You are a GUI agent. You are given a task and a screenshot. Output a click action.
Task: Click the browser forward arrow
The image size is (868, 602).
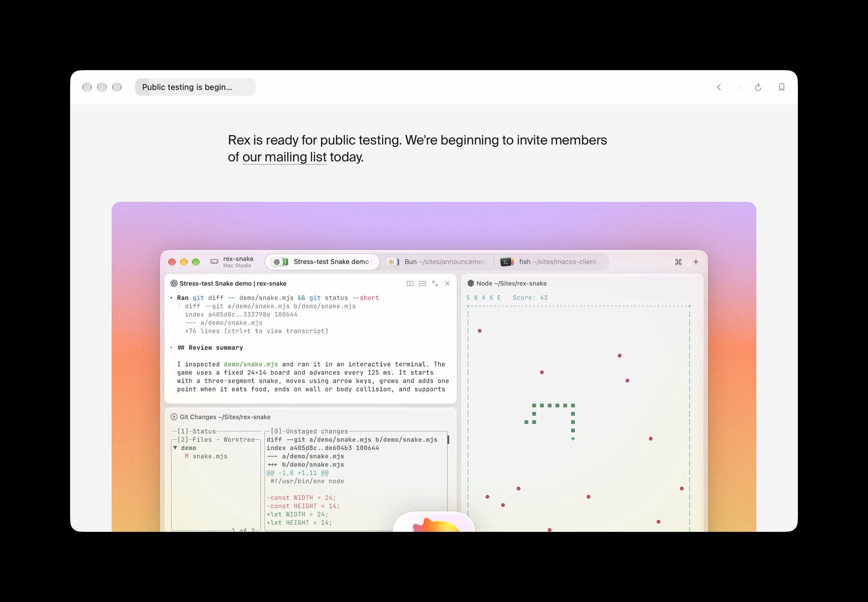739,87
